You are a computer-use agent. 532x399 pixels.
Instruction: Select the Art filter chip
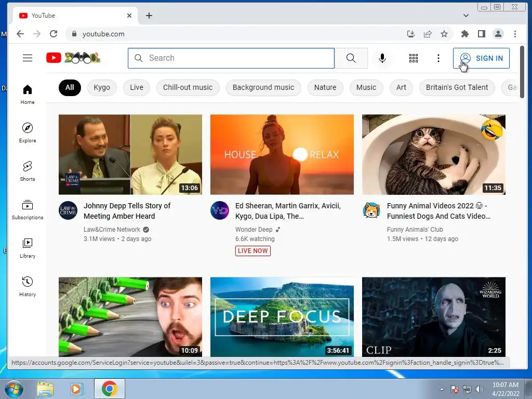[401, 87]
